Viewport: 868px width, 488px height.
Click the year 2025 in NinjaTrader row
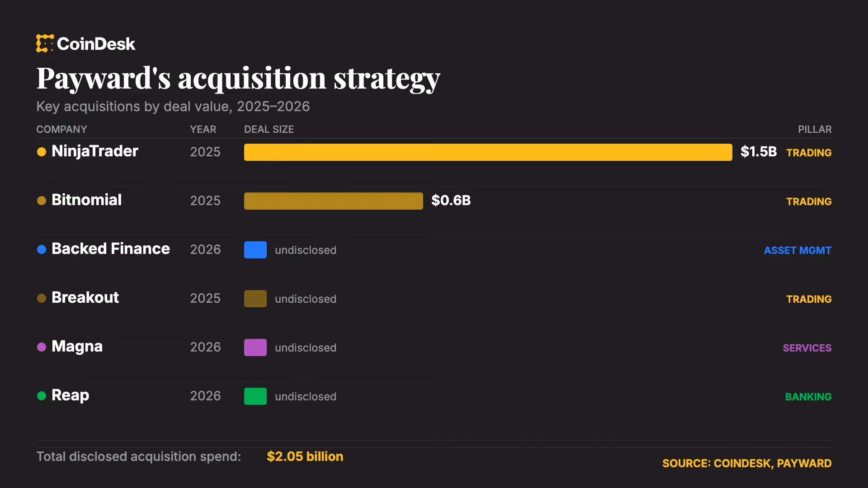point(205,152)
